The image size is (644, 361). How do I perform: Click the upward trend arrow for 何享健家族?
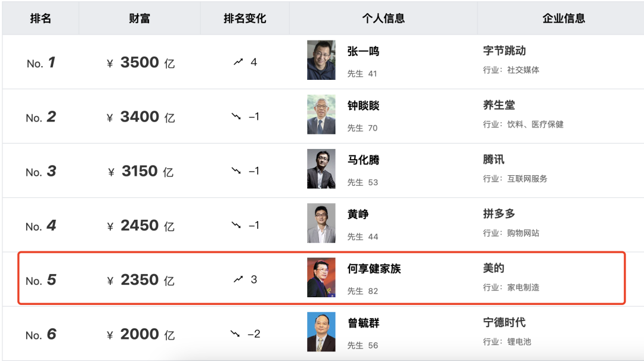point(238,279)
